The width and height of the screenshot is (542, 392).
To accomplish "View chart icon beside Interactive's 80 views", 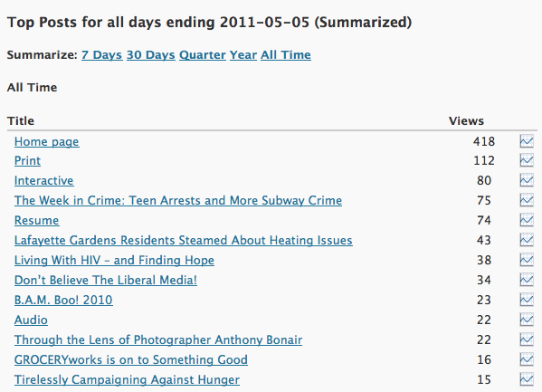I will 527,180.
